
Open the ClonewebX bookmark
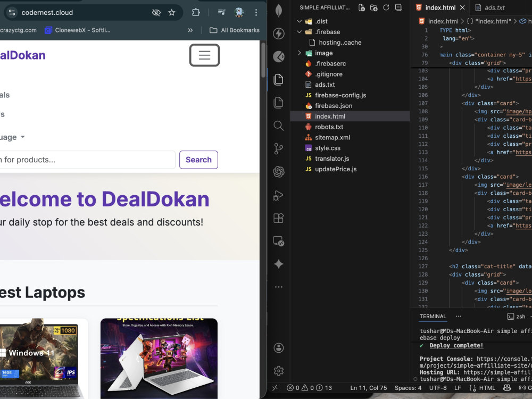(x=78, y=30)
